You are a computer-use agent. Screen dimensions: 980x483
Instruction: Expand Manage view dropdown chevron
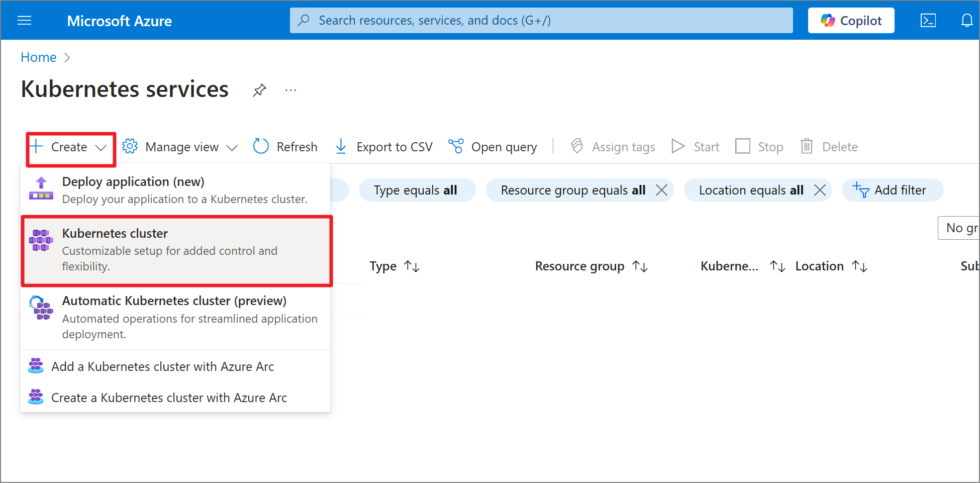(x=232, y=147)
